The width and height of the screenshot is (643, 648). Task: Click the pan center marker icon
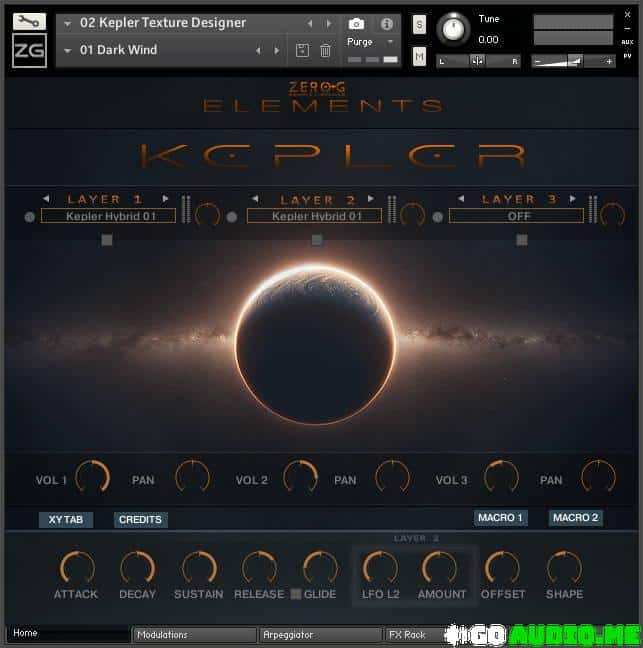click(477, 62)
